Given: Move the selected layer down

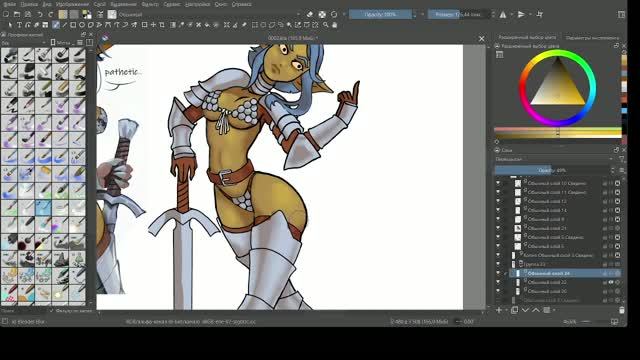Looking at the screenshot, I should [x=525, y=310].
